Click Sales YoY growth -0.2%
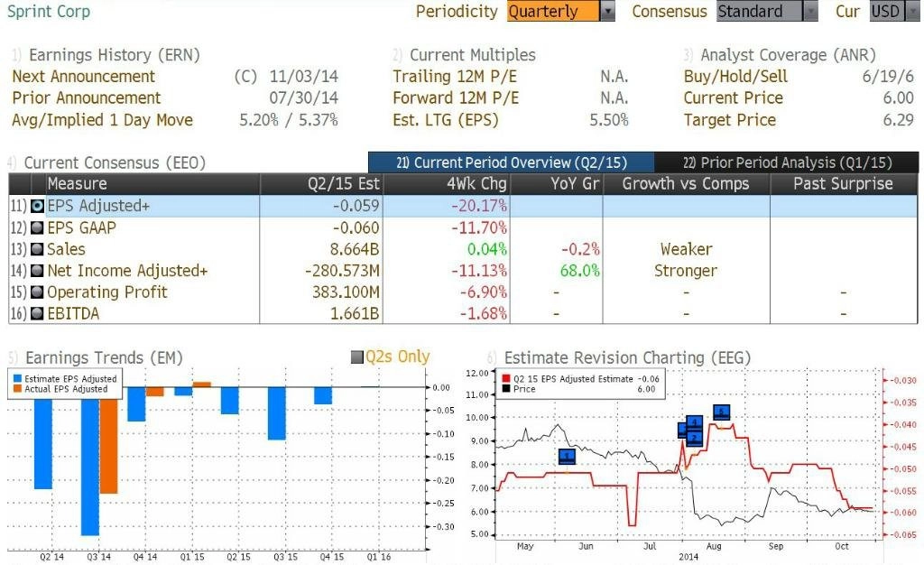Screen dimensions: 924x565 click(x=580, y=249)
